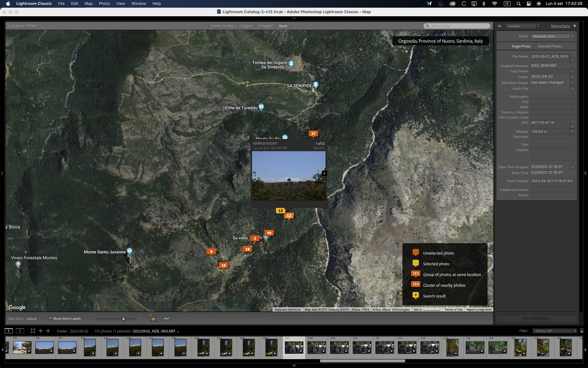Select second window display button 2
The width and height of the screenshot is (588, 368).
[x=20, y=331]
